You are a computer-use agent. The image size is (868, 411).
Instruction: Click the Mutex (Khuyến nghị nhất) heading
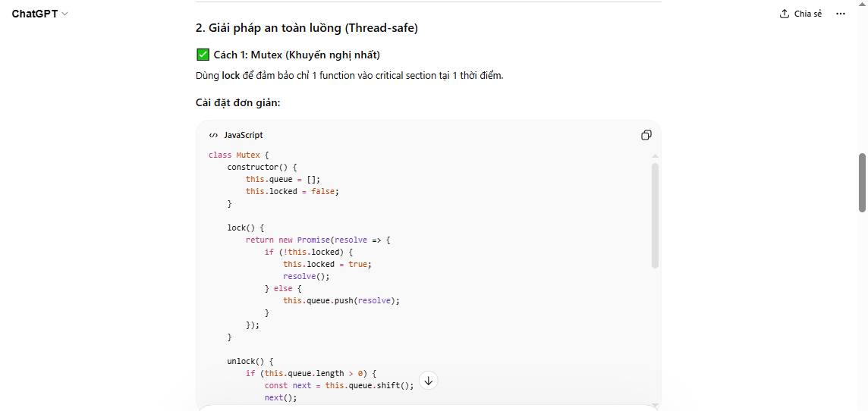[x=296, y=55]
